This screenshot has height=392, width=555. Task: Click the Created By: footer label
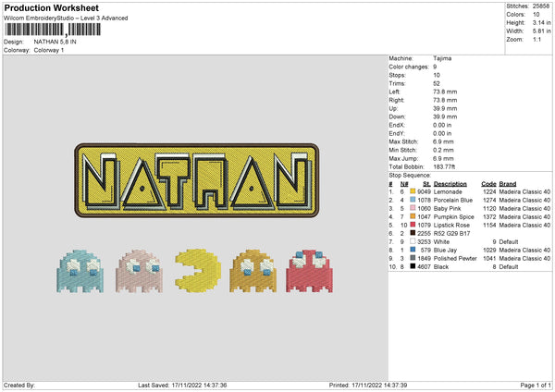click(19, 385)
